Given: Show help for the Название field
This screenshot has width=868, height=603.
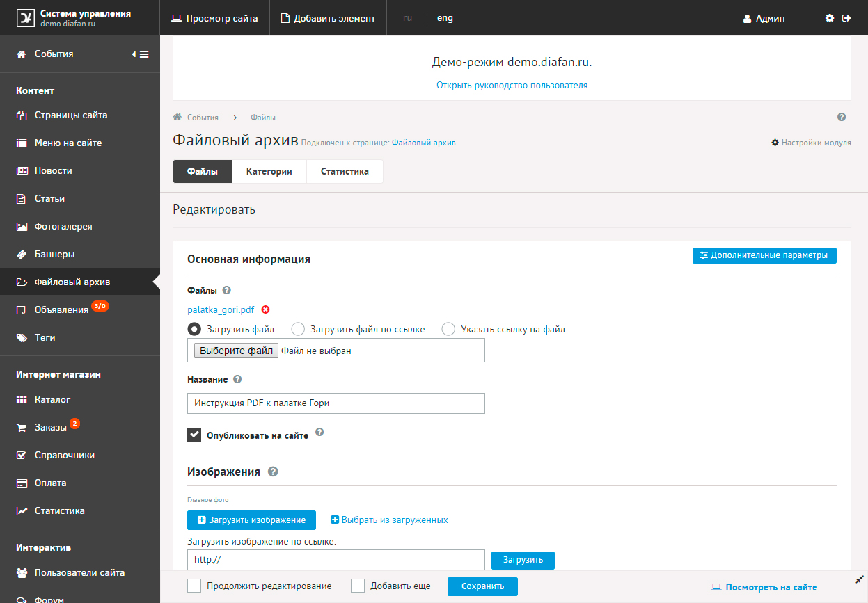Looking at the screenshot, I should 237,379.
